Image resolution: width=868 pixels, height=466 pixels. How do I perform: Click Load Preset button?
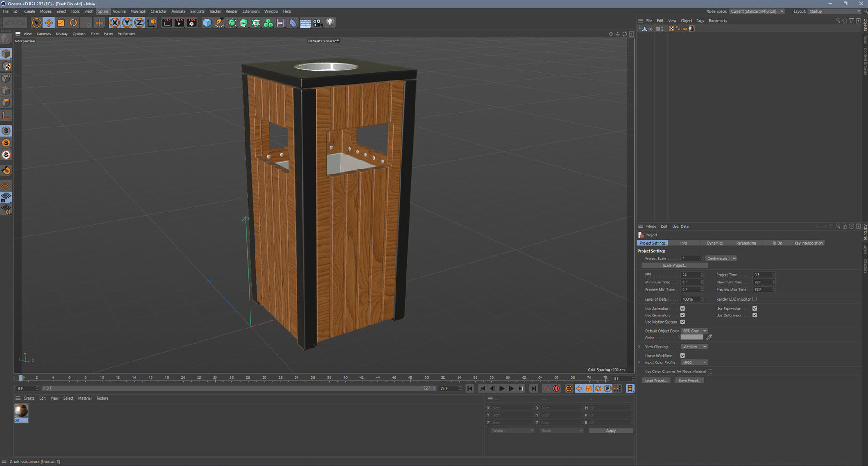(656, 380)
